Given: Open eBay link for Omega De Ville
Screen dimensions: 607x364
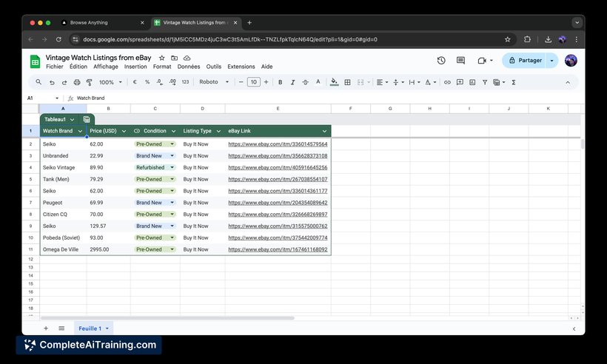Looking at the screenshot, I should 278,249.
